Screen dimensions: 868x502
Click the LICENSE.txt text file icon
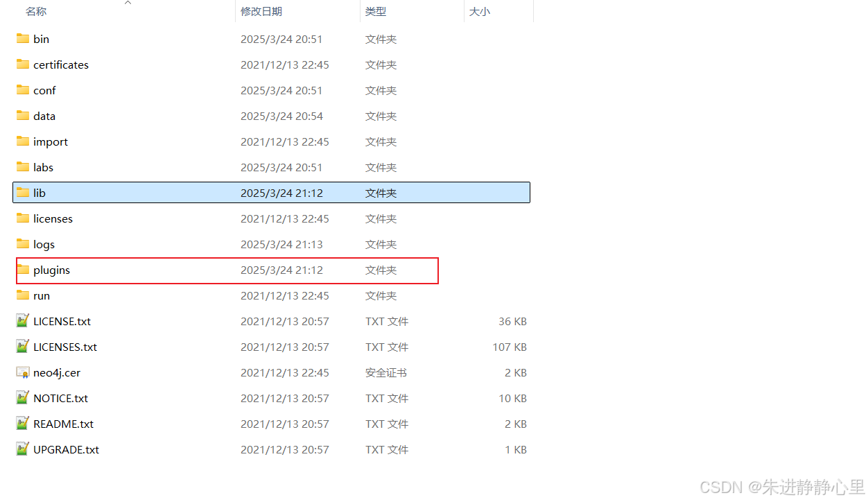(x=21, y=321)
